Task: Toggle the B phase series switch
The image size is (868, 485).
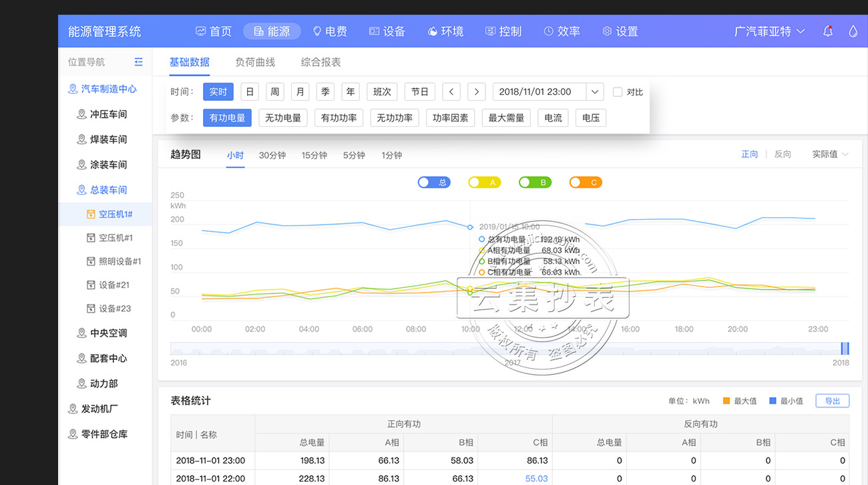Action: [x=535, y=182]
